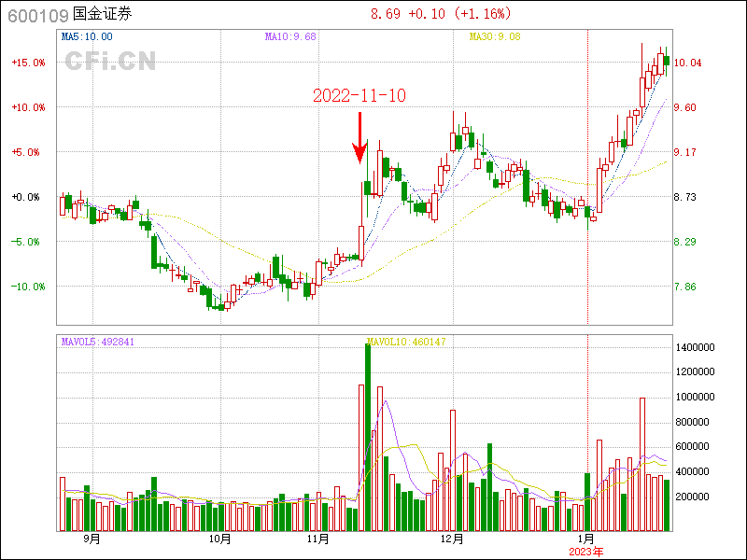Select the MAVOL5:492841 volume label
The width and height of the screenshot is (747, 560).
[x=98, y=342]
